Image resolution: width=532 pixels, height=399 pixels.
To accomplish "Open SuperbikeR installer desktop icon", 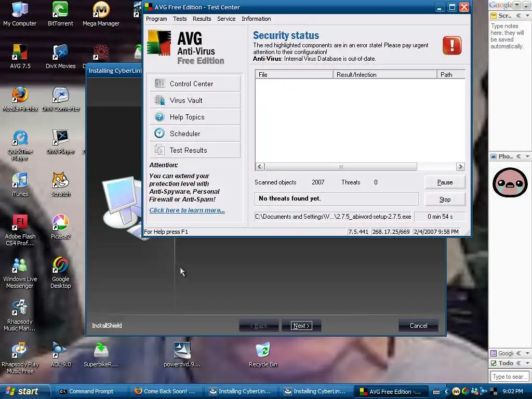I will point(101,355).
